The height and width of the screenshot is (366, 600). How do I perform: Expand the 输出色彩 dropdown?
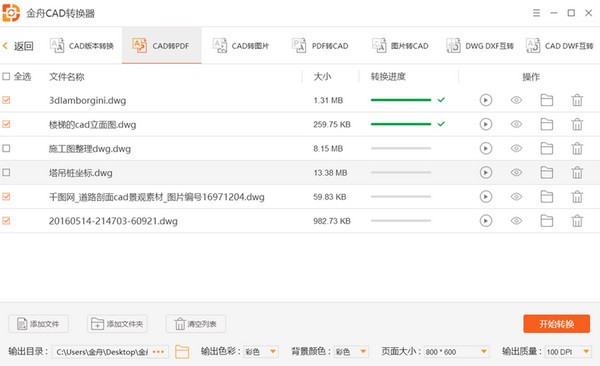coord(261,351)
